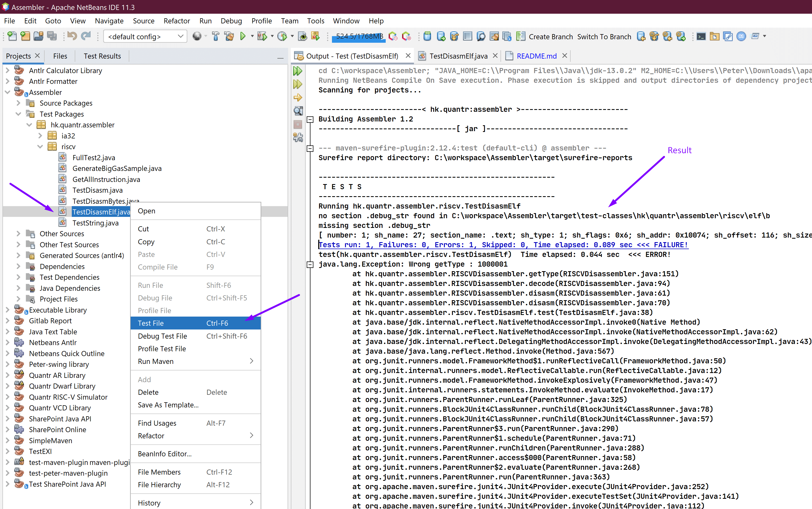This screenshot has width=812, height=509.
Task: Switch to the README.md tab
Action: point(536,56)
